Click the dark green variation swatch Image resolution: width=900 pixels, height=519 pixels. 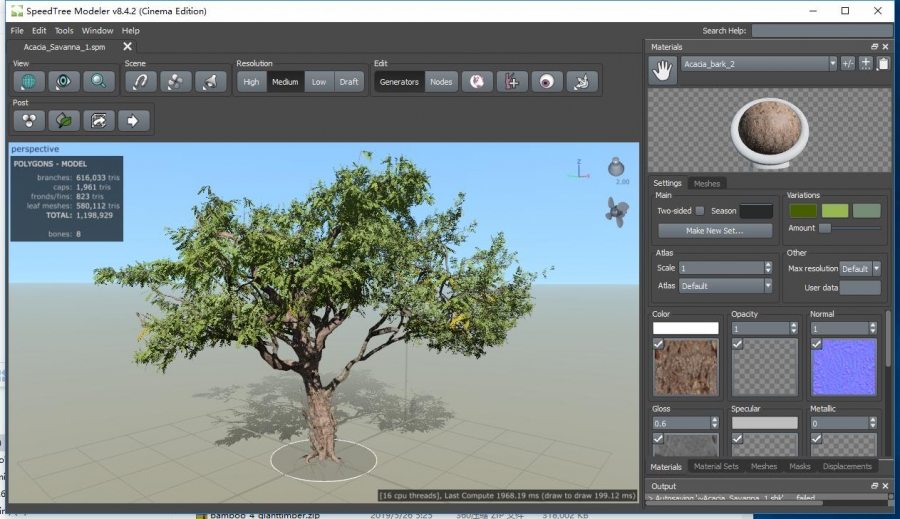802,210
